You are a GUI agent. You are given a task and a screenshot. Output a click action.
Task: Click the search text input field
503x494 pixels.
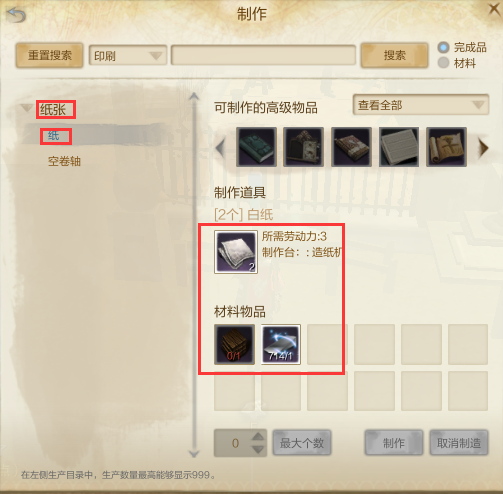coord(263,55)
